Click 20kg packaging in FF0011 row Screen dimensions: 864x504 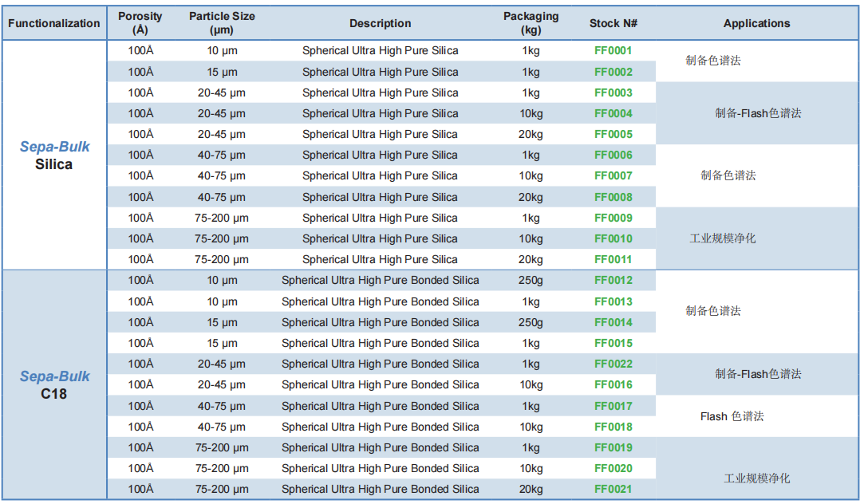pyautogui.click(x=531, y=259)
